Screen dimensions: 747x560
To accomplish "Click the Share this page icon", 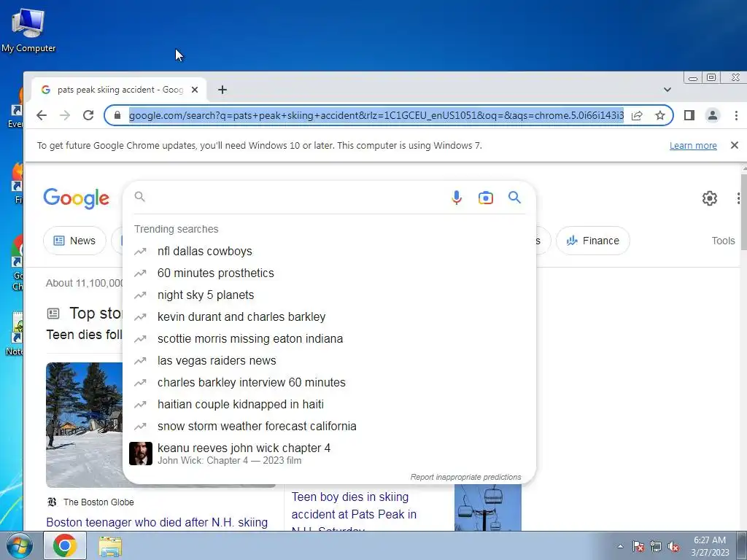I will click(x=637, y=115).
